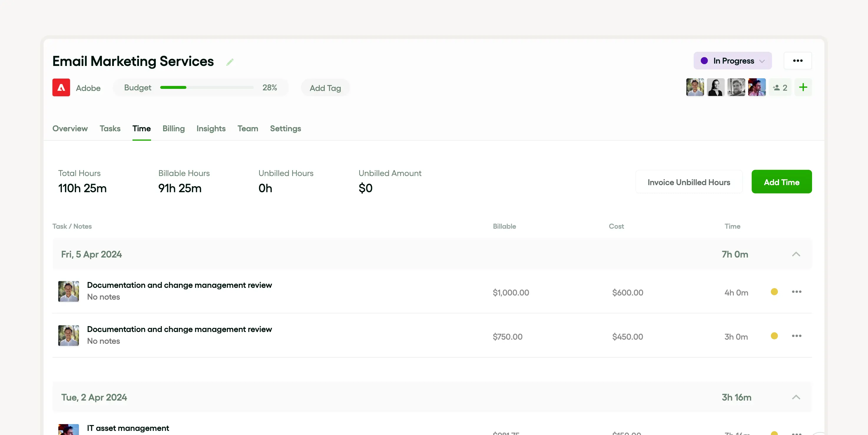Click the pencil edit icon beside project title
The image size is (868, 435).
(x=230, y=62)
